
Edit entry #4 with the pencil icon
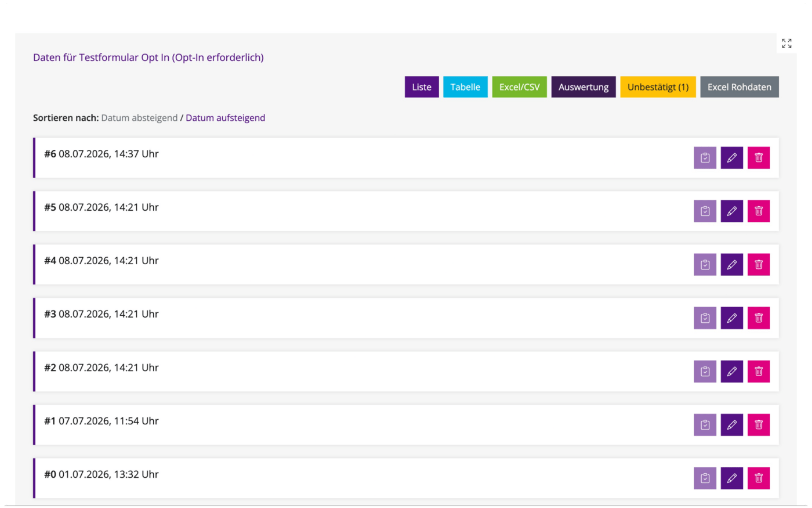(731, 265)
